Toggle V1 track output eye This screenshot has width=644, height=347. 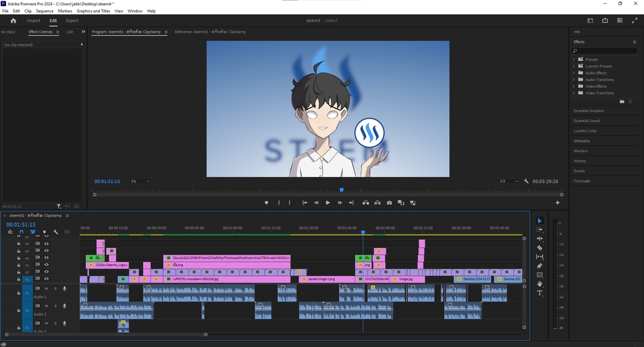click(x=46, y=279)
